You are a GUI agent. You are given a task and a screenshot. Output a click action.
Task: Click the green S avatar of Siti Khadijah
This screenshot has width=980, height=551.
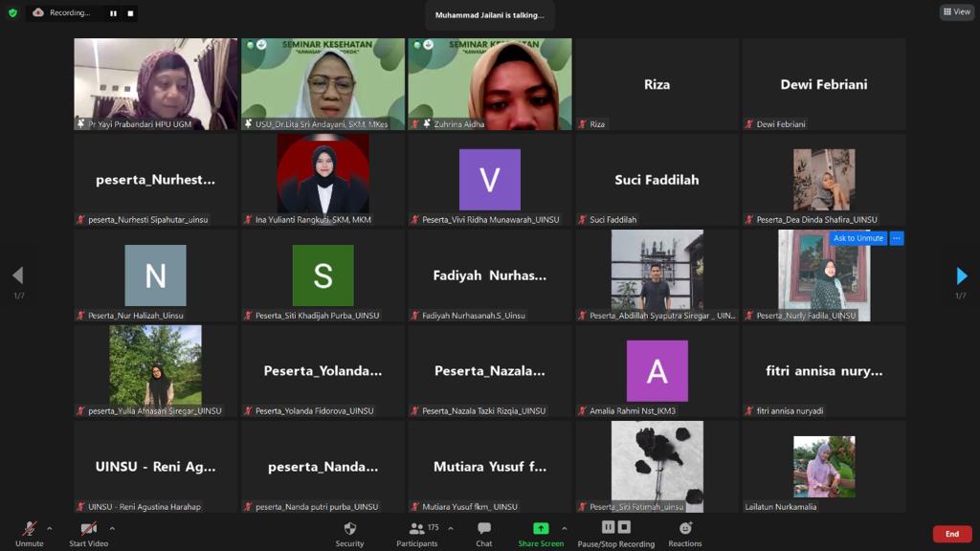[323, 275]
